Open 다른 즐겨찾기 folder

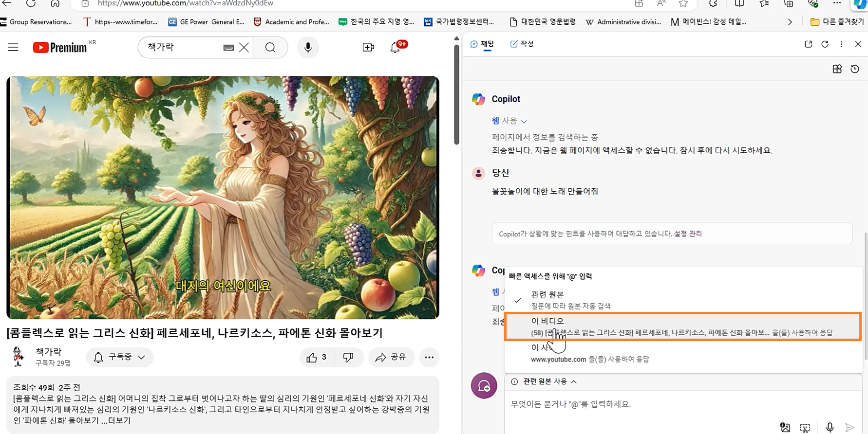tap(837, 22)
